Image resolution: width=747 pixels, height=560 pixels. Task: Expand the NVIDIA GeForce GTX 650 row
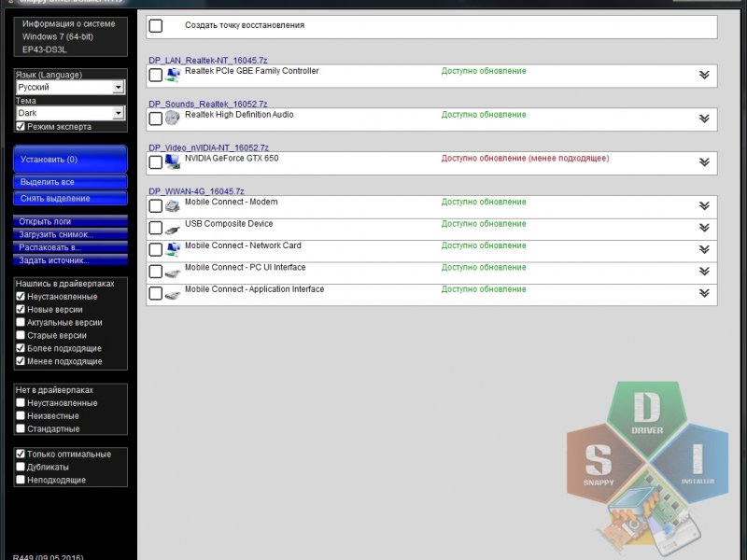pos(704,161)
